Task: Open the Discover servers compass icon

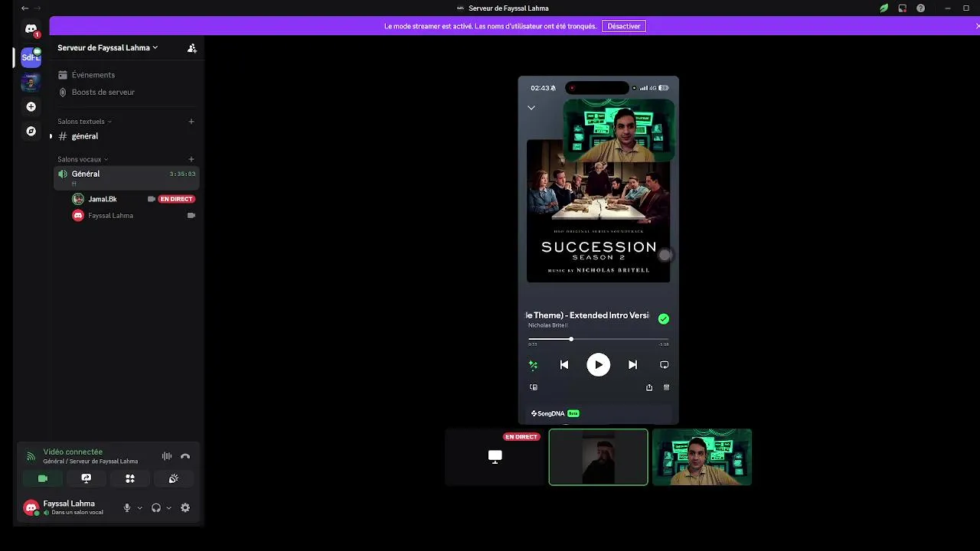Action: [x=31, y=131]
